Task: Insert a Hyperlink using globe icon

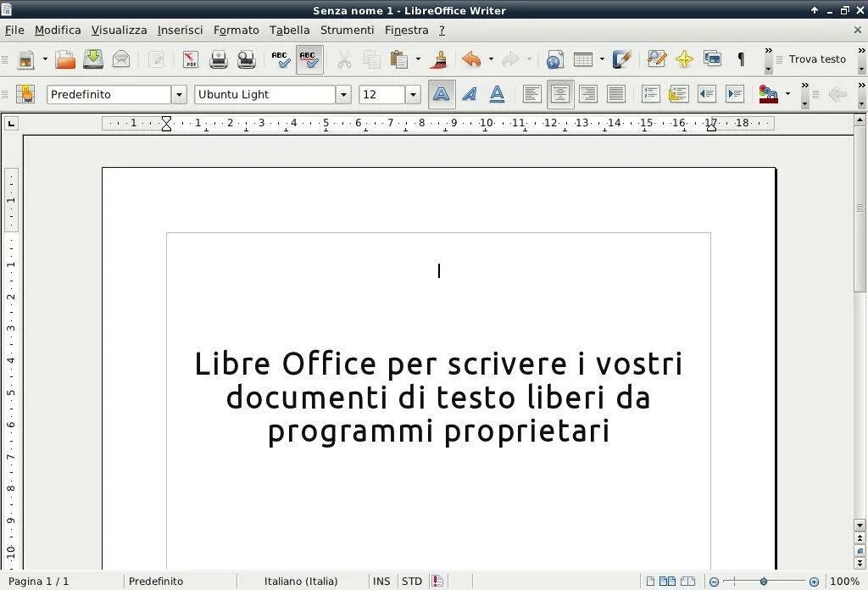Action: point(554,59)
